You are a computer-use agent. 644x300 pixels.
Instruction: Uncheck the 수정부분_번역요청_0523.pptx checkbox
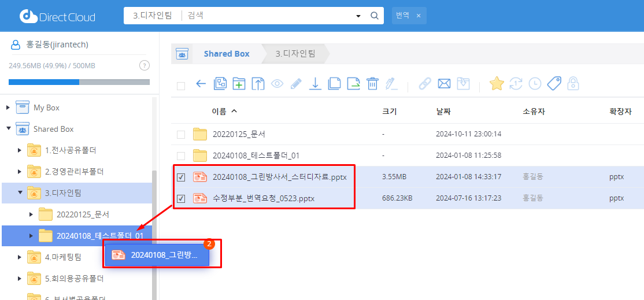click(x=181, y=198)
